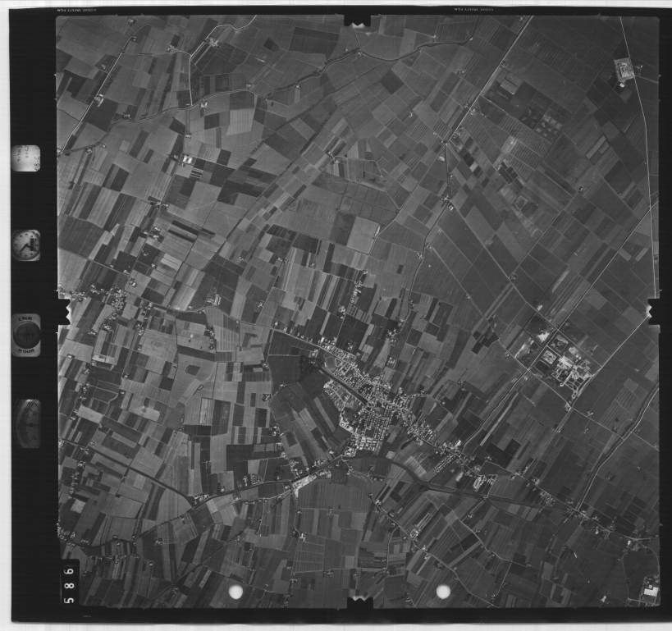Click the left edge fiducial notch

(x=62, y=311)
